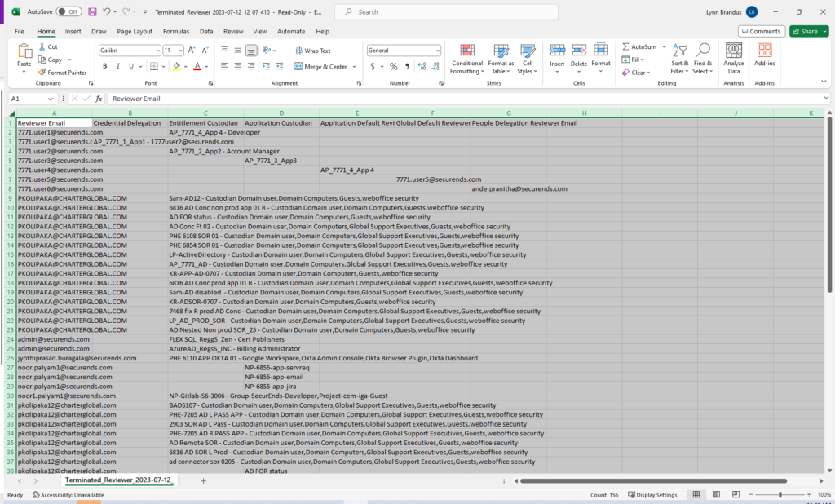Click Bottom Align icon
The width and height of the screenshot is (835, 504).
(x=251, y=50)
